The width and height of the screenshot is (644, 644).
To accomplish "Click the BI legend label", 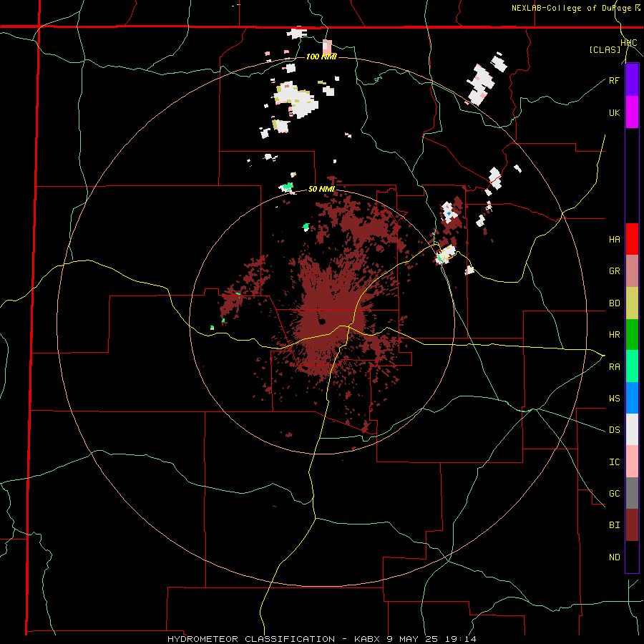I will click(x=614, y=525).
